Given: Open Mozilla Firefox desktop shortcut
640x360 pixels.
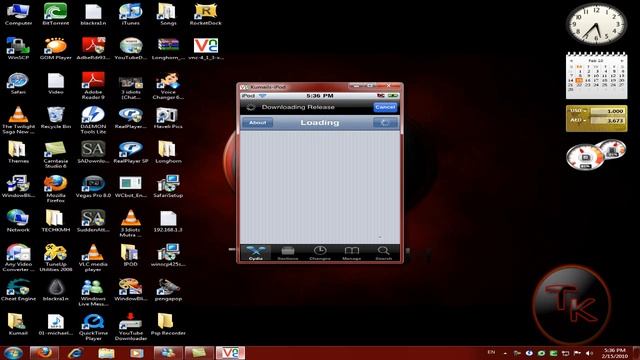Looking at the screenshot, I should click(x=56, y=189).
